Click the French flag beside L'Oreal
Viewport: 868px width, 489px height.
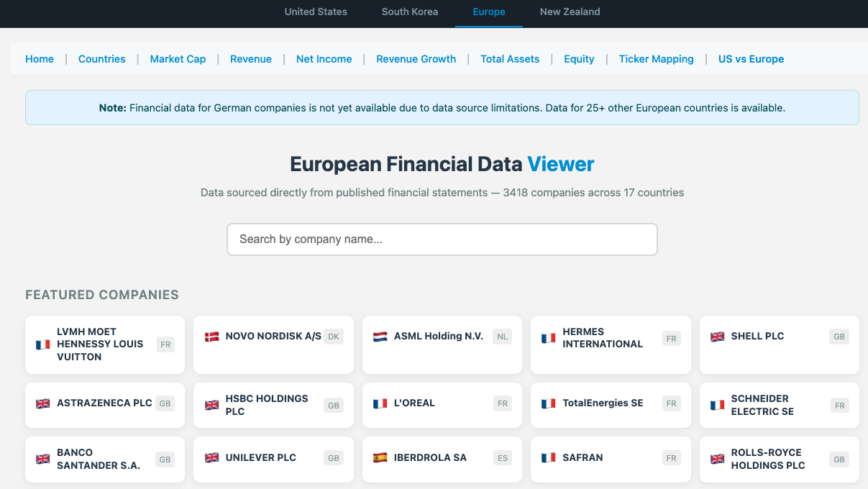(x=380, y=403)
